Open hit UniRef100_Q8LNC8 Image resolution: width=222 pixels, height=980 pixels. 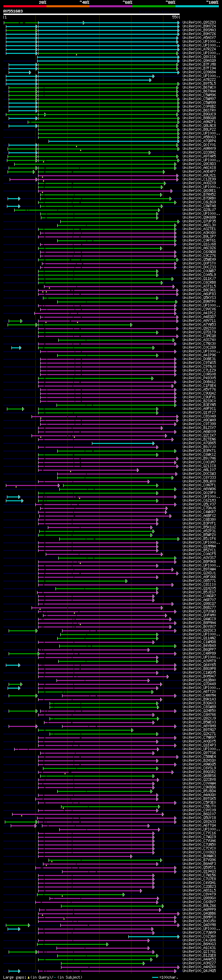[199, 125]
